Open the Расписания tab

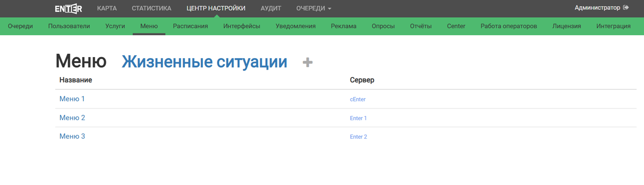click(x=191, y=26)
